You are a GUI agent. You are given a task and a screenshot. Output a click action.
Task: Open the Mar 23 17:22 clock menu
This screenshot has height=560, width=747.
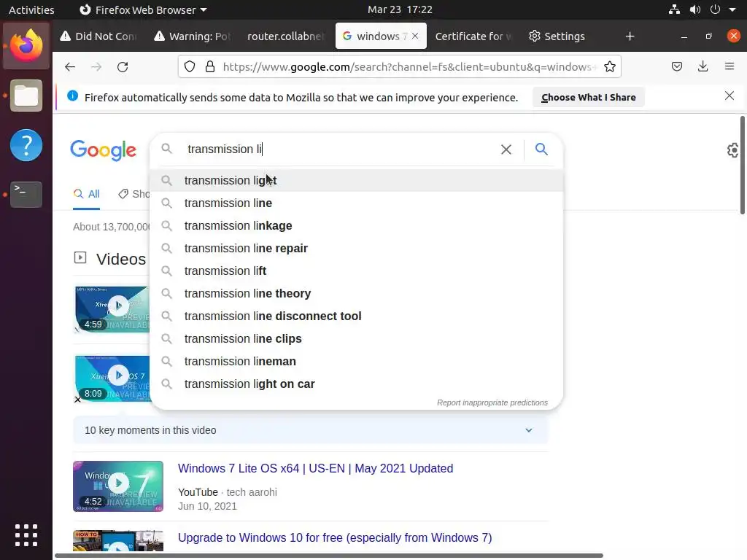(x=400, y=9)
